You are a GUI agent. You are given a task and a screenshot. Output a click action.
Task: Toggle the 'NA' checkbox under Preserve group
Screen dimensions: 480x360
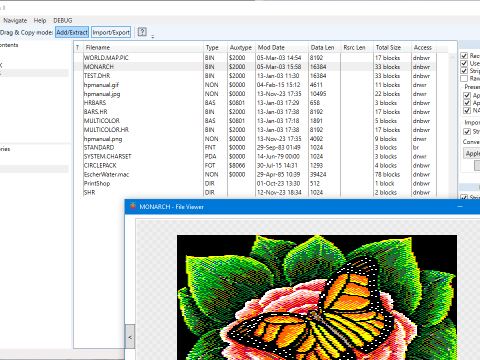coord(467,110)
